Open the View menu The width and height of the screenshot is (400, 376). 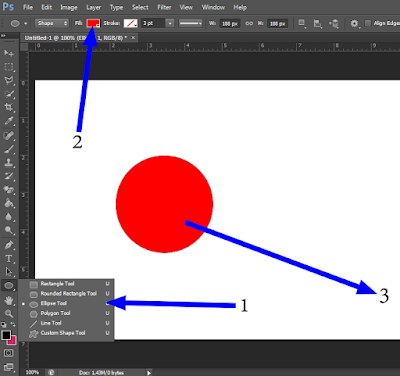(x=186, y=7)
